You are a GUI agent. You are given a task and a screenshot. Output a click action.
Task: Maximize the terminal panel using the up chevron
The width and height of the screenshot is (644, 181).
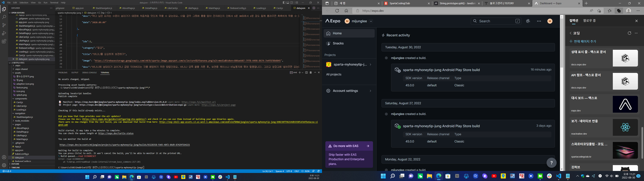click(315, 73)
